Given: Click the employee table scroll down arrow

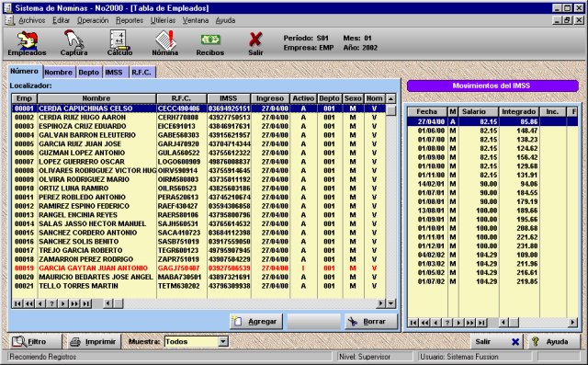Looking at the screenshot, I should pos(390,303).
